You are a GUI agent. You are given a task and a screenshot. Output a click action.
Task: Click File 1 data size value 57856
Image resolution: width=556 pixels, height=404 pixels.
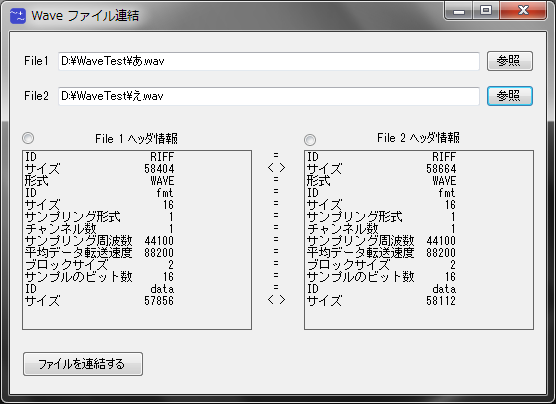click(x=159, y=301)
